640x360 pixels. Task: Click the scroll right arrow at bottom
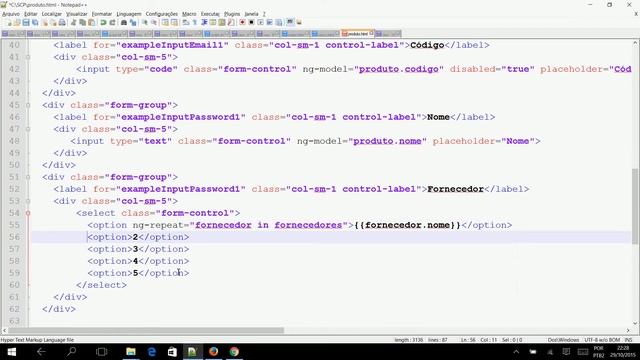click(628, 330)
